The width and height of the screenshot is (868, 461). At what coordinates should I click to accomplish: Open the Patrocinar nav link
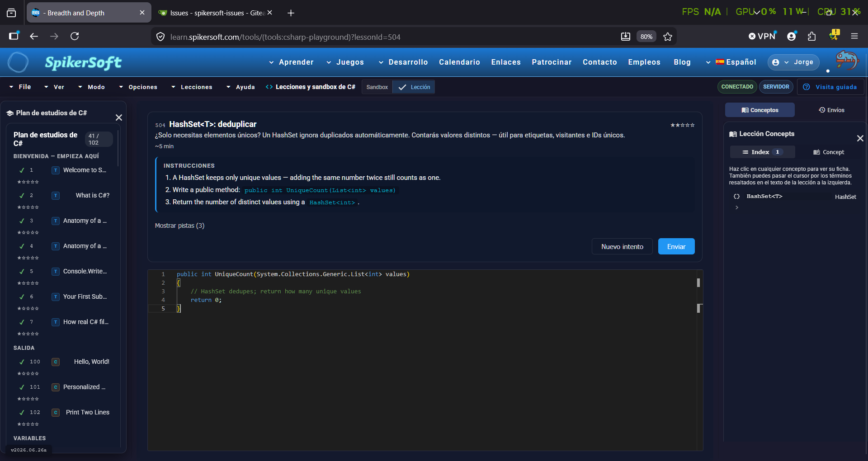552,62
